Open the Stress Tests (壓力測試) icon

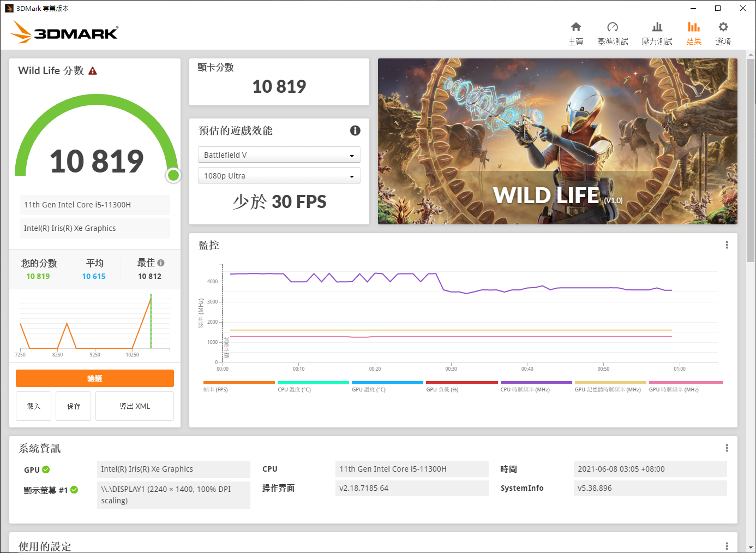tap(657, 27)
